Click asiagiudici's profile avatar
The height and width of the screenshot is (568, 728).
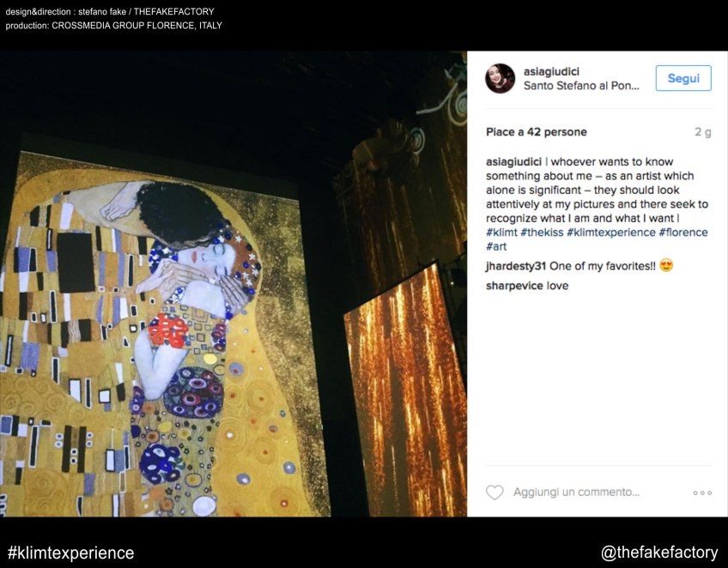(x=500, y=78)
